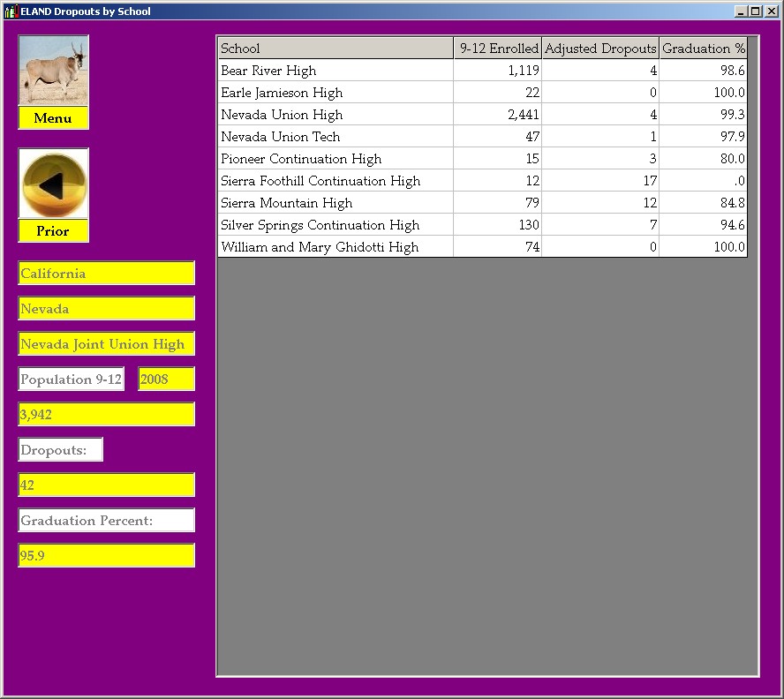784x699 pixels.
Task: Close the ELAND Dropouts by School window
Action: click(x=772, y=11)
